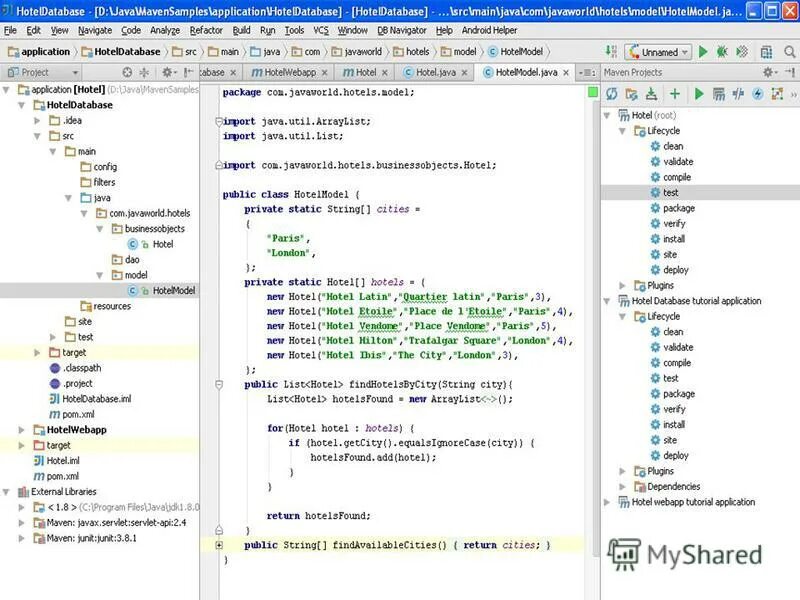This screenshot has height=600, width=800.
Task: Add a Maven project using the plus icon
Action: coord(674,92)
